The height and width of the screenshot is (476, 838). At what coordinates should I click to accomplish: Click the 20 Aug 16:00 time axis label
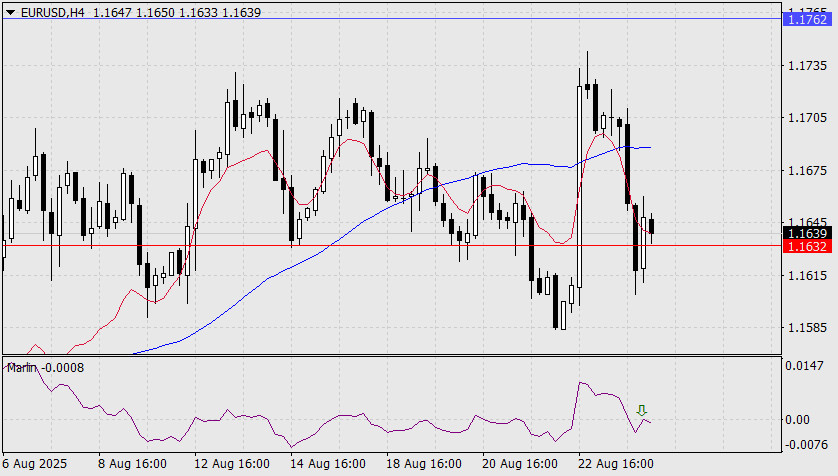coord(519,464)
